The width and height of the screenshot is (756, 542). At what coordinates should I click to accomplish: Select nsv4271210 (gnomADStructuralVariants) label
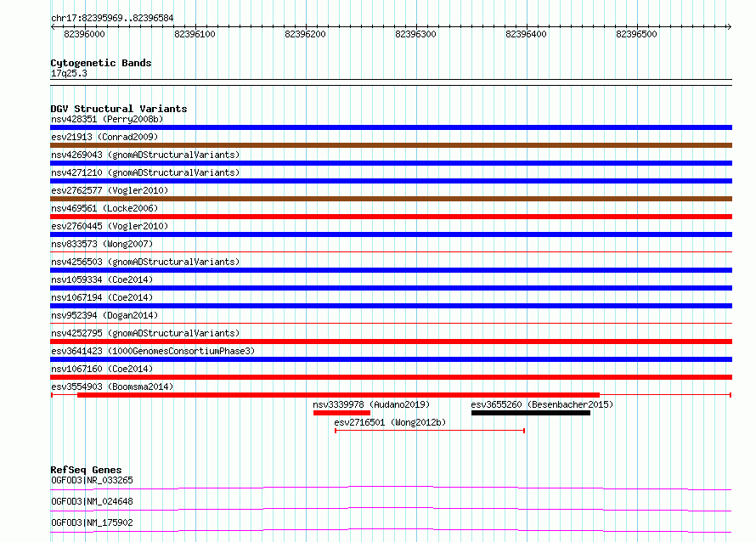145,172
